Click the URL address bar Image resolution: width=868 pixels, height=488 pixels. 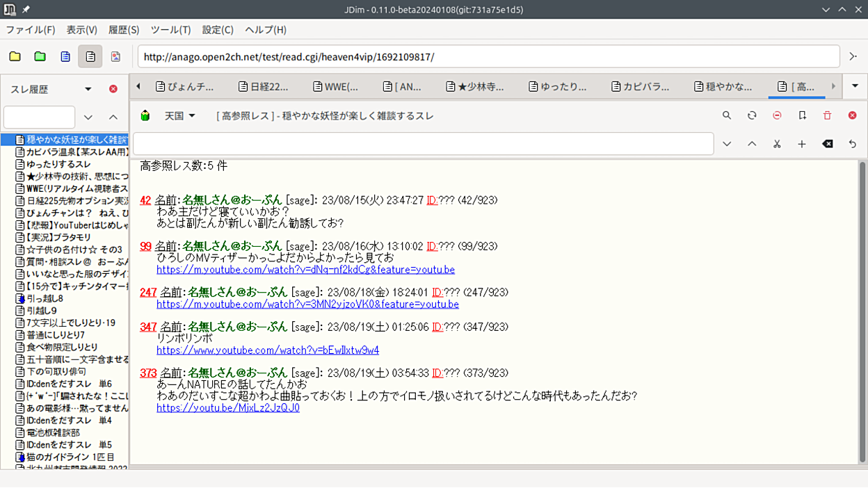487,56
